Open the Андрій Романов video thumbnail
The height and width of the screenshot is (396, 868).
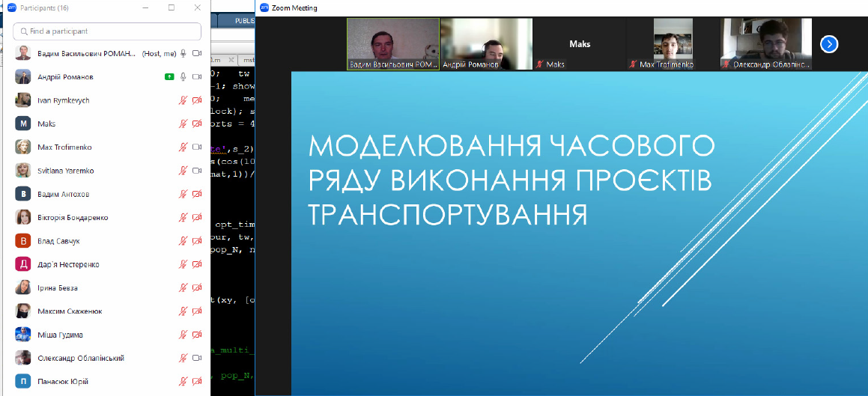tap(486, 43)
